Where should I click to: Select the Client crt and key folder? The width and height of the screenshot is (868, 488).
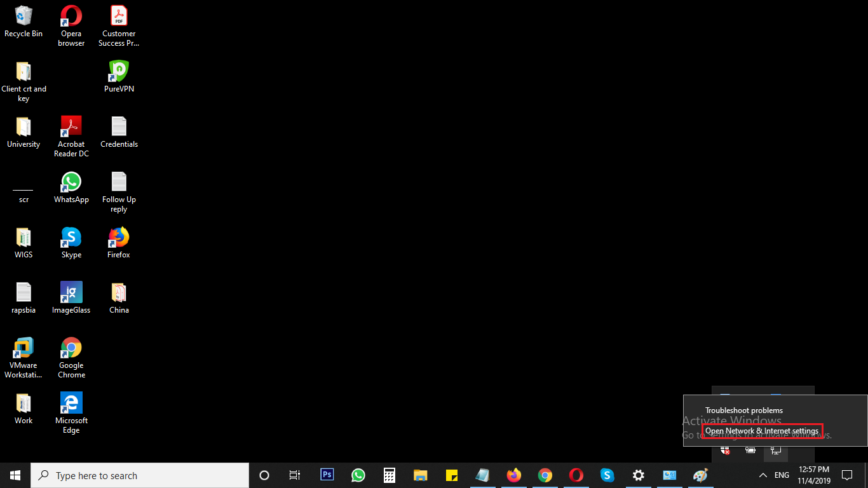(24, 81)
